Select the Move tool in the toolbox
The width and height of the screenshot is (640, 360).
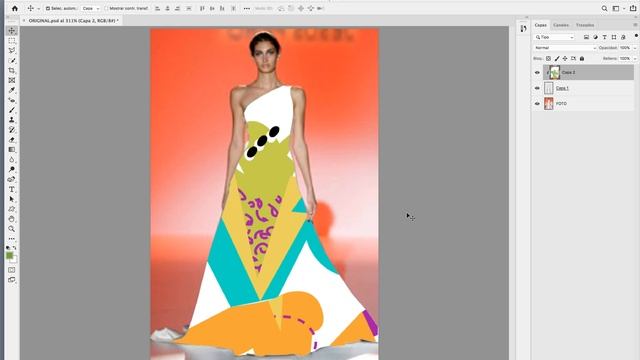coord(12,31)
